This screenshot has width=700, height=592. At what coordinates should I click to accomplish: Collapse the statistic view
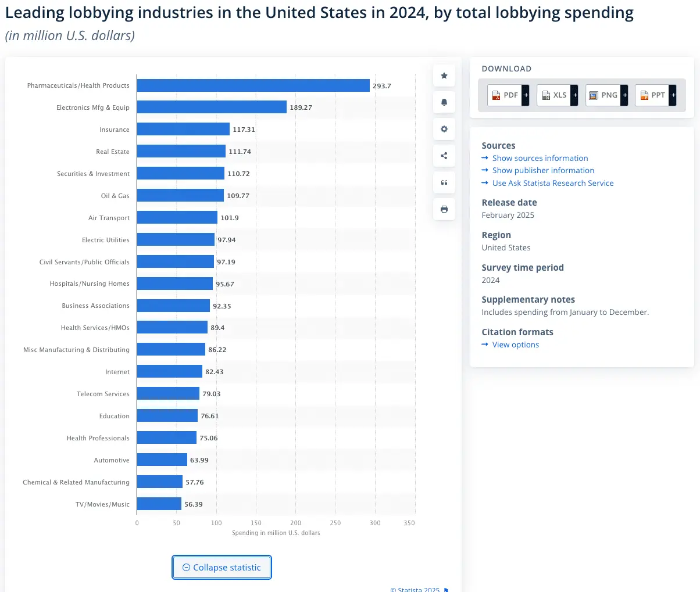point(222,568)
